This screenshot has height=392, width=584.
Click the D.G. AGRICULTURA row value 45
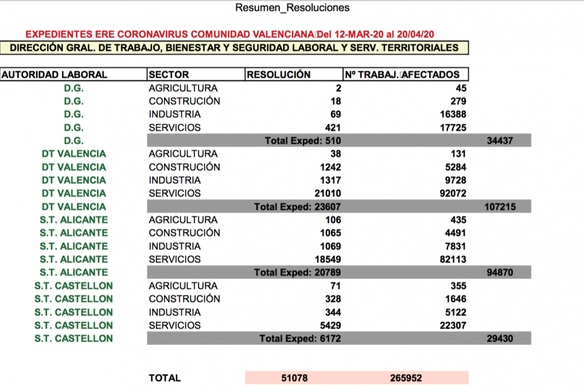(x=461, y=88)
